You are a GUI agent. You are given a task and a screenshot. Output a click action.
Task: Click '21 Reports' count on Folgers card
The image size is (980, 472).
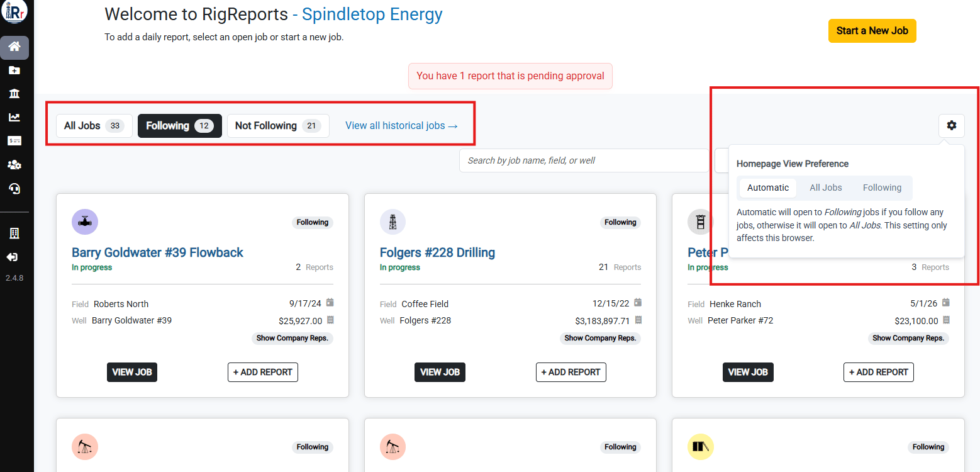(620, 267)
